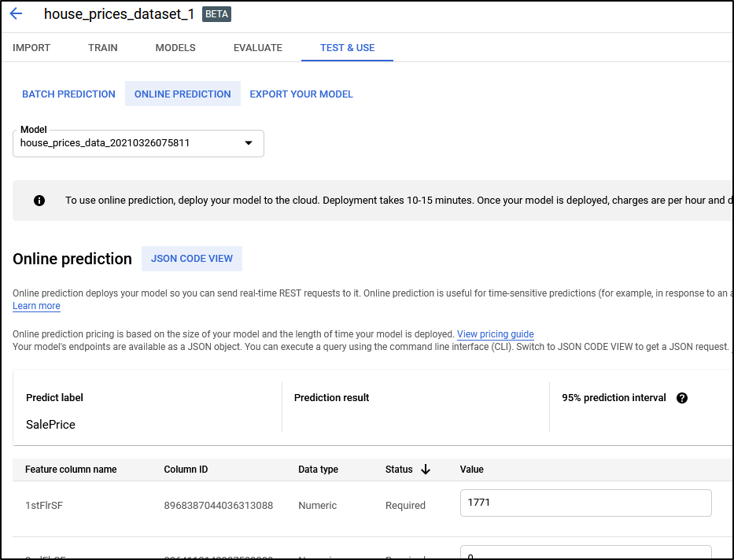Click the JSON CODE VIEW button
734x560 pixels.
point(192,259)
